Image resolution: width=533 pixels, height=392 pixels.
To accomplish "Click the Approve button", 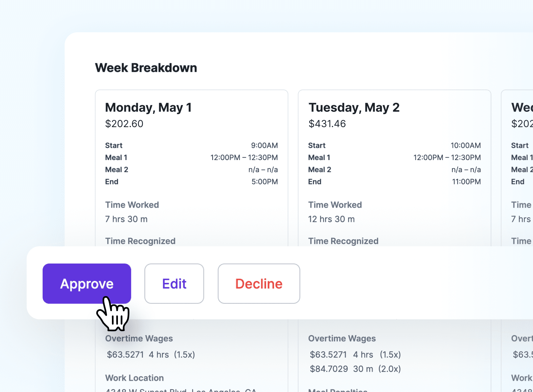I will click(87, 284).
